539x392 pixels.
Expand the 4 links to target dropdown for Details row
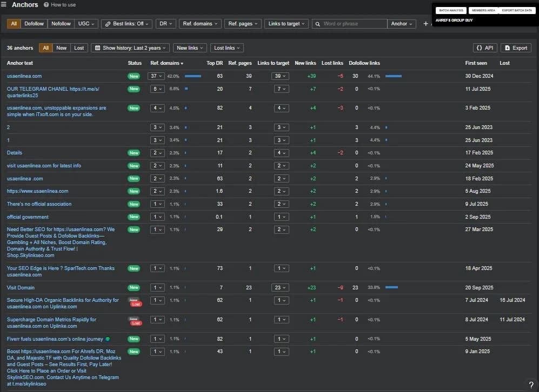(282, 153)
